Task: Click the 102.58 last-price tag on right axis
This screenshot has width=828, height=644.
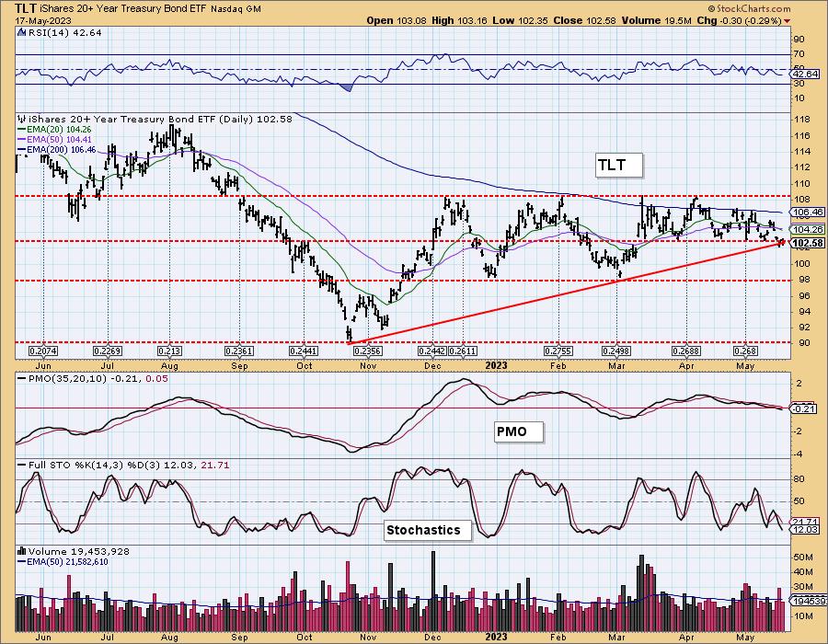Action: tap(809, 243)
